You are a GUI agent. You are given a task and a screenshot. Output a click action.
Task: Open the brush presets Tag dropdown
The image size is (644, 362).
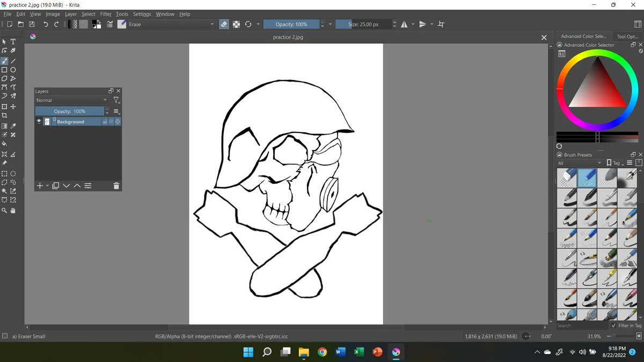(x=615, y=163)
